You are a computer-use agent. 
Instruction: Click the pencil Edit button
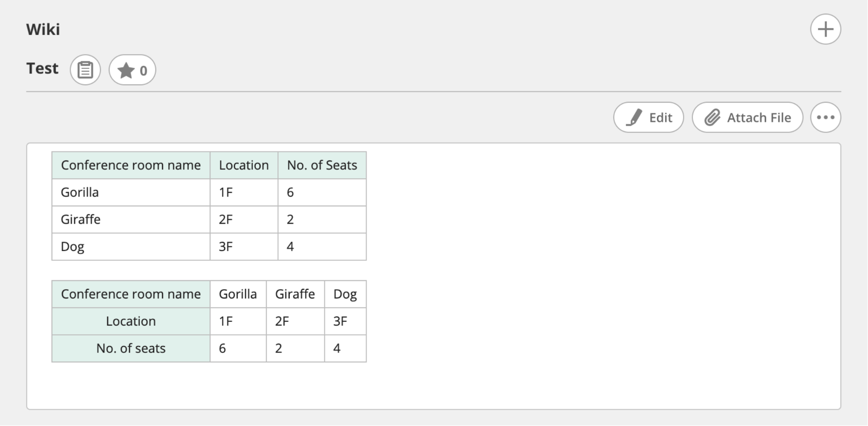[x=648, y=118]
